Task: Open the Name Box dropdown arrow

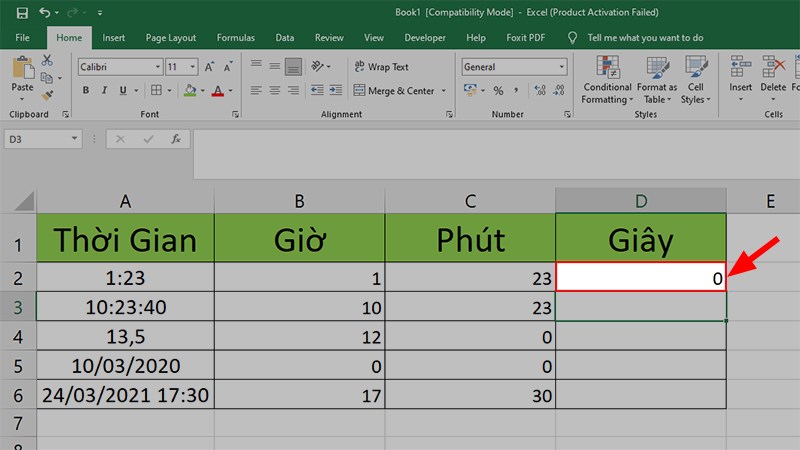Action: point(74,139)
